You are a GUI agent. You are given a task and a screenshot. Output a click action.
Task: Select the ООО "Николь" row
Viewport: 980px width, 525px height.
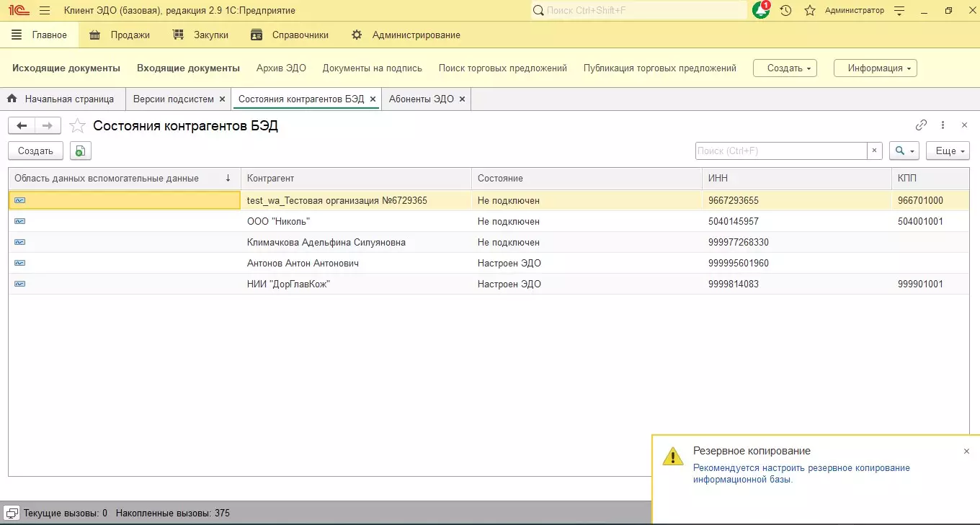[278, 221]
